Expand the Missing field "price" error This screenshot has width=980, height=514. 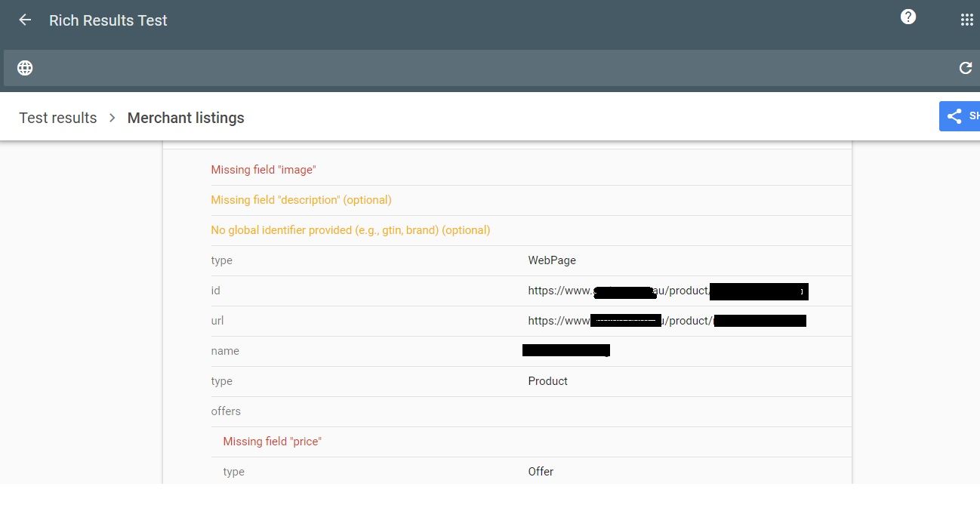pyautogui.click(x=272, y=442)
